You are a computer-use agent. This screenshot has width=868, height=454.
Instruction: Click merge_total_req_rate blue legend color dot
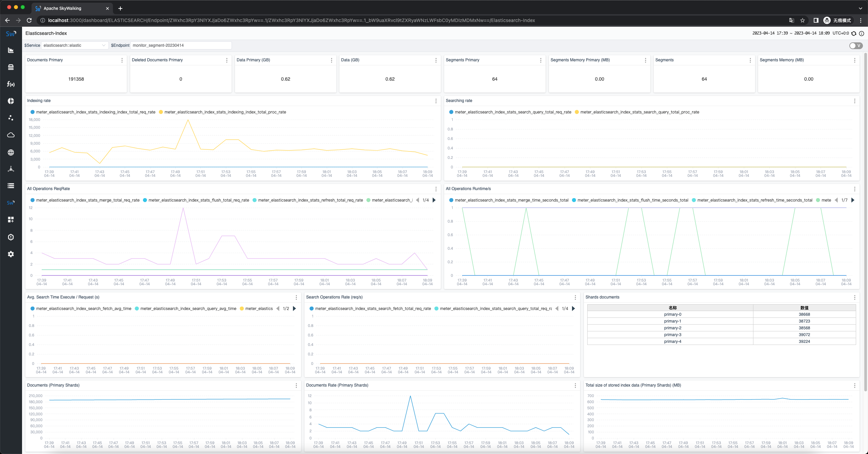point(33,200)
